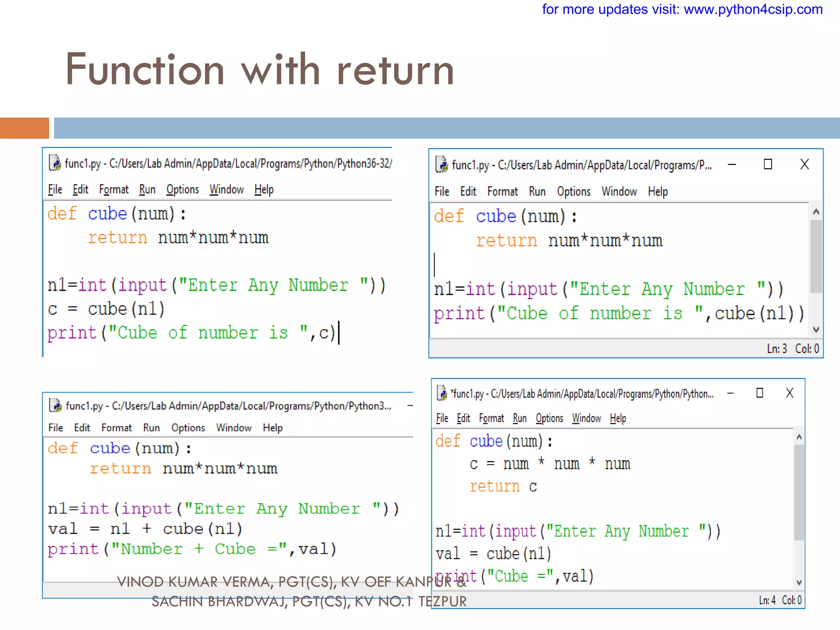840x630 pixels.
Task: Click the Python icon in bottom-left func1.py window
Action: point(55,405)
